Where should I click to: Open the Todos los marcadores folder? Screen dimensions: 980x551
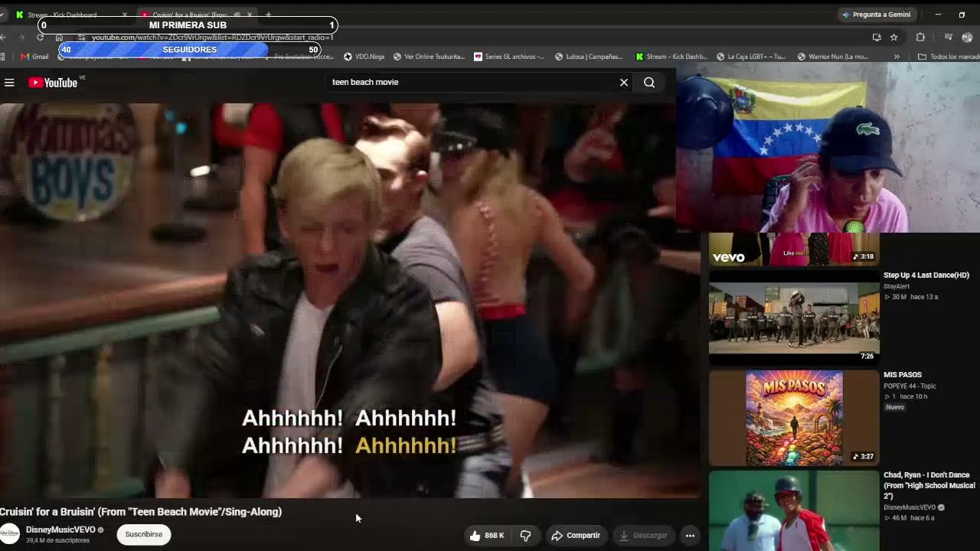click(x=949, y=57)
